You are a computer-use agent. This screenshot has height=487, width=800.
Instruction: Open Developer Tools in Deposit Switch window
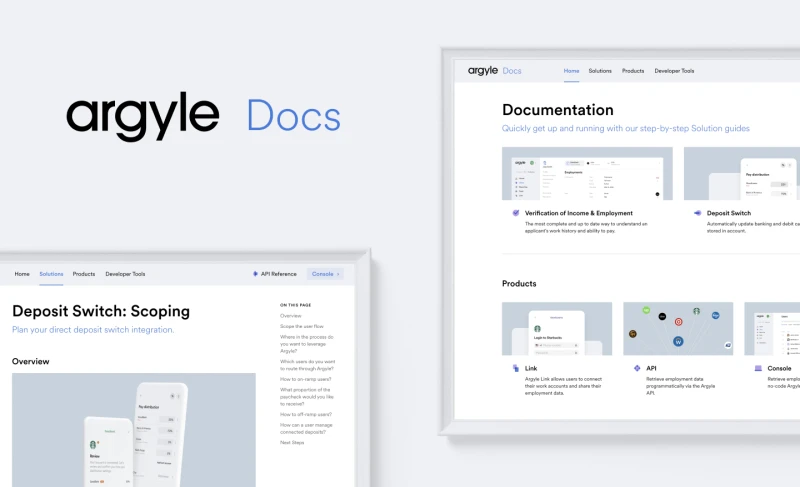[x=125, y=274]
